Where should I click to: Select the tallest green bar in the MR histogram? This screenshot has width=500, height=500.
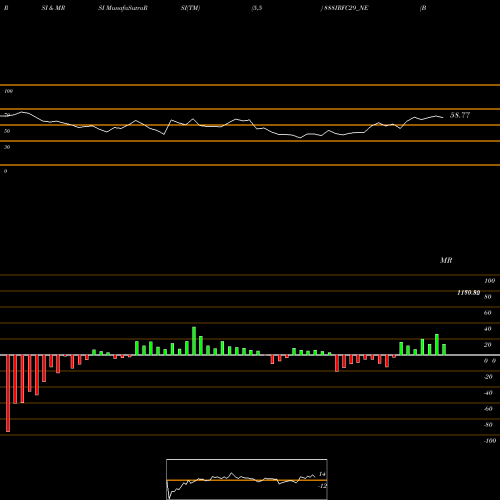[x=194, y=341]
